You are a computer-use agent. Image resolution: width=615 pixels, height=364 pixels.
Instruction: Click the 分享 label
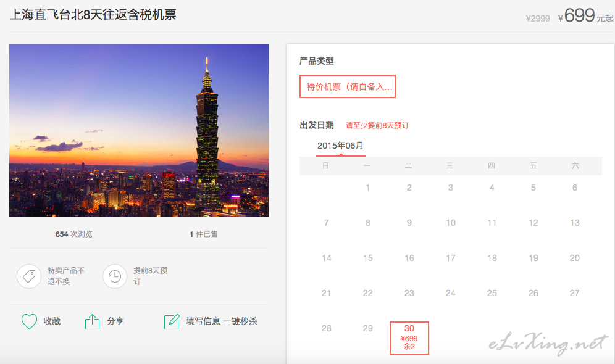click(x=115, y=321)
